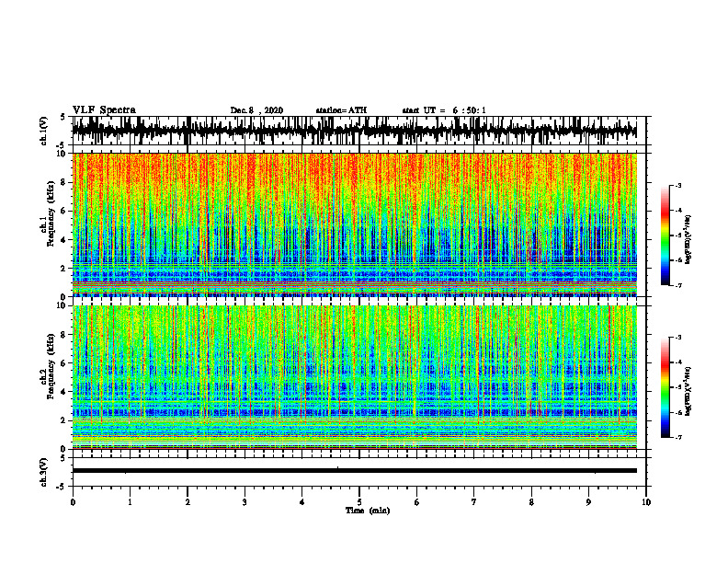The height and width of the screenshot is (563, 728).
Task: Click the "-7" label on ch.1 color bar
Action: (678, 286)
